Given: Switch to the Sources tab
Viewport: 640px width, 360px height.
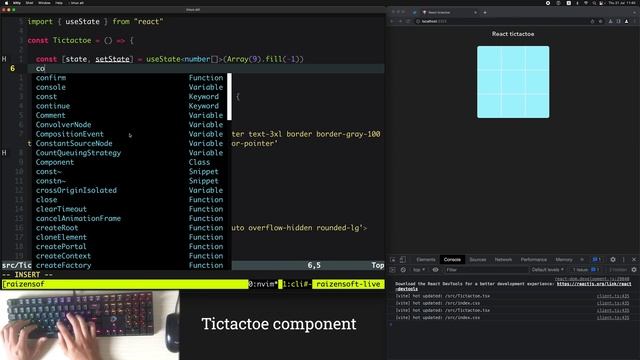Looking at the screenshot, I should point(478,260).
